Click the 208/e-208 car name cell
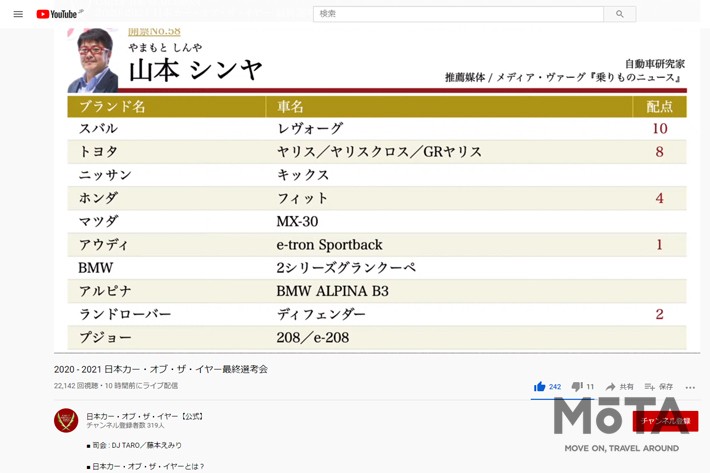The image size is (710, 473). pos(312,338)
